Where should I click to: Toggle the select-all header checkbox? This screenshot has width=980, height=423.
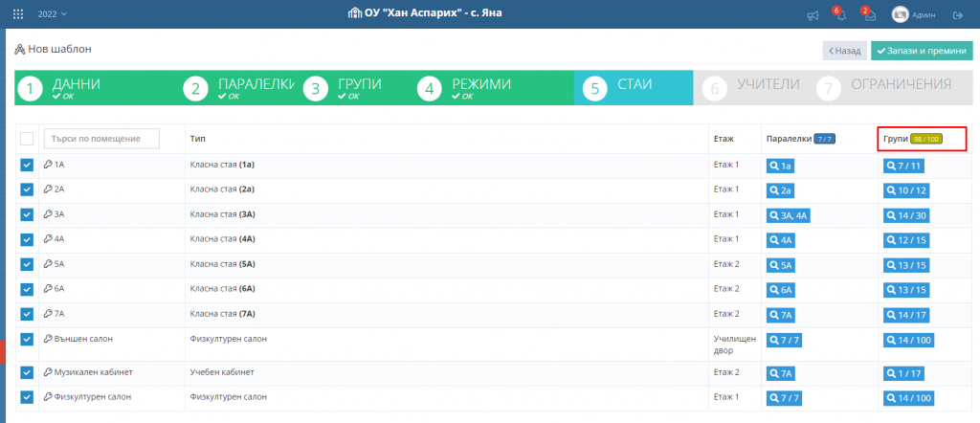click(27, 138)
